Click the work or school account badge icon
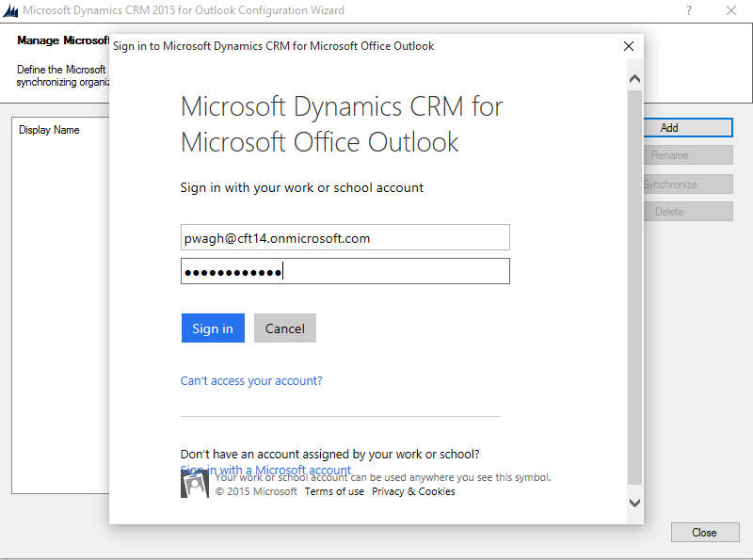The height and width of the screenshot is (560, 753). (195, 484)
